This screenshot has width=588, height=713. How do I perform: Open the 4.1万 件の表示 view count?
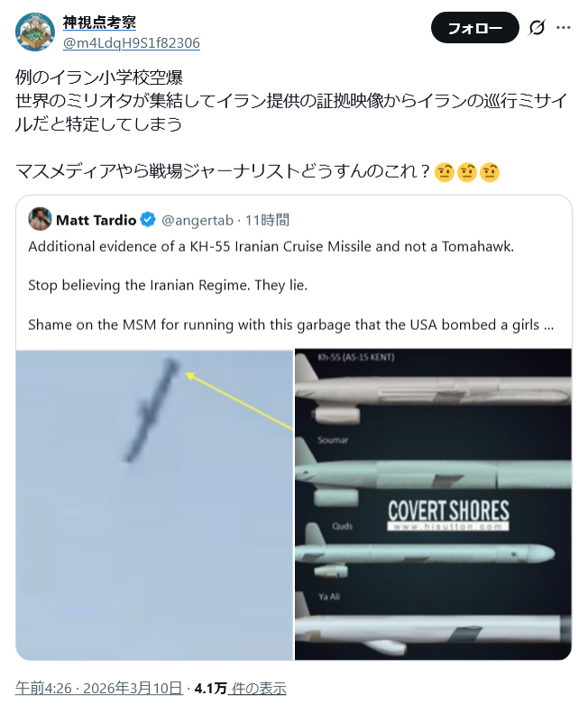[x=241, y=688]
